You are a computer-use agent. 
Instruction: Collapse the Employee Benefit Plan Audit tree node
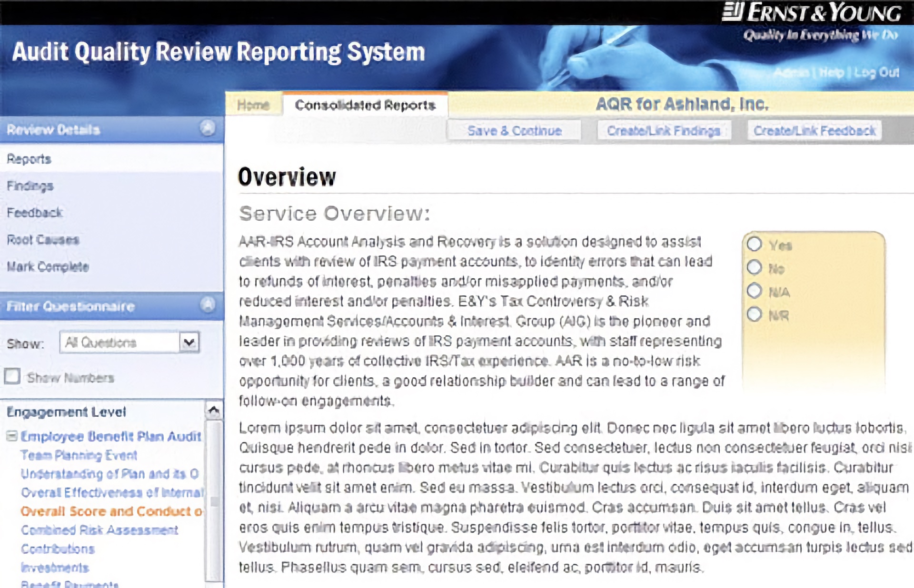(x=12, y=436)
